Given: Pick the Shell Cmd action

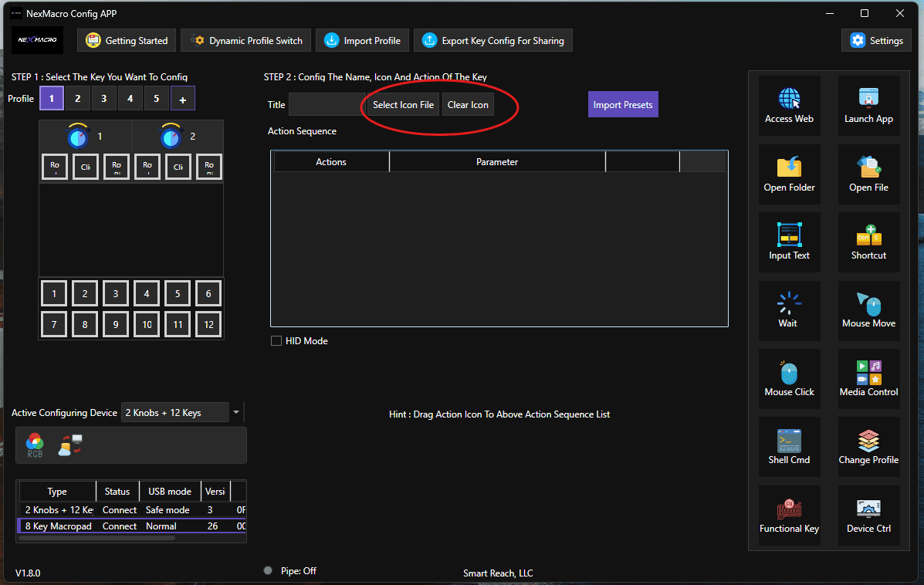Looking at the screenshot, I should (x=789, y=447).
